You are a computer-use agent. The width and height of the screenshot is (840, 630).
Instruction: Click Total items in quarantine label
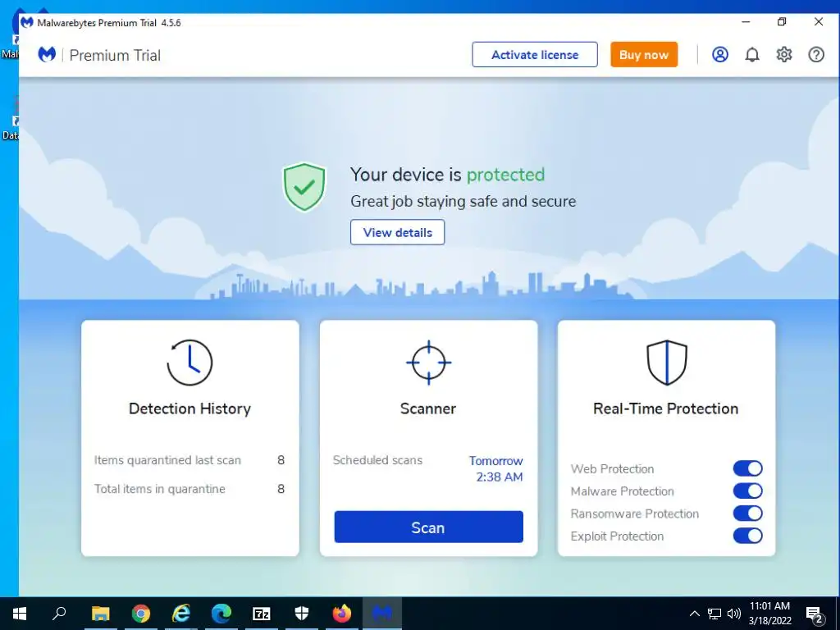click(160, 489)
